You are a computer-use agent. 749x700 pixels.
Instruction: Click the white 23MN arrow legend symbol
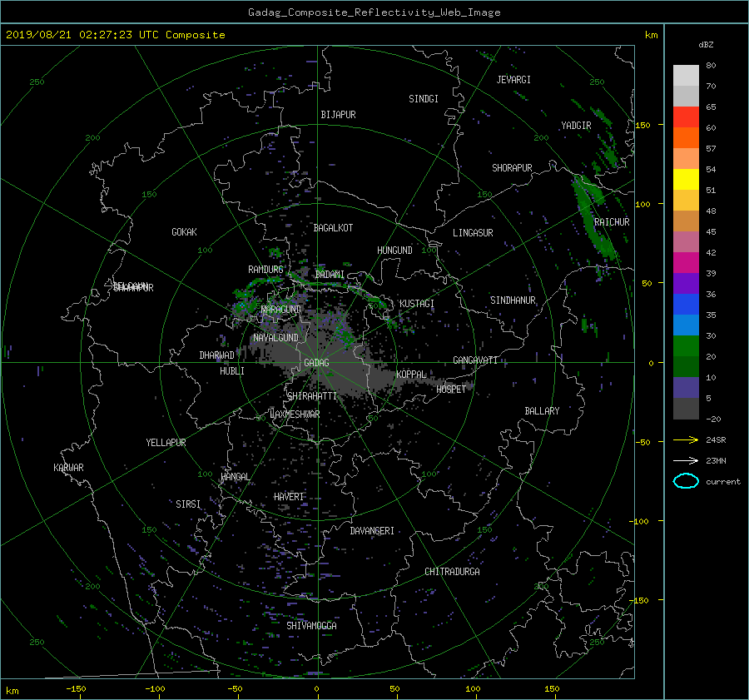[x=686, y=460]
